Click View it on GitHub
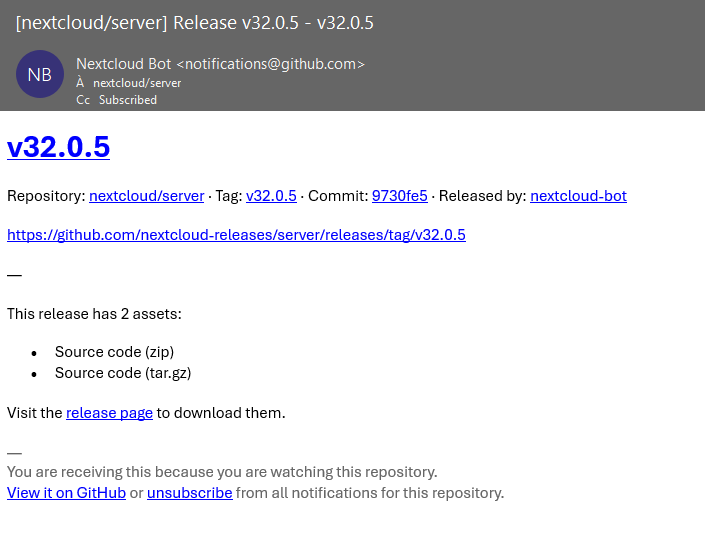Viewport: 705px width, 553px height. pyautogui.click(x=66, y=493)
